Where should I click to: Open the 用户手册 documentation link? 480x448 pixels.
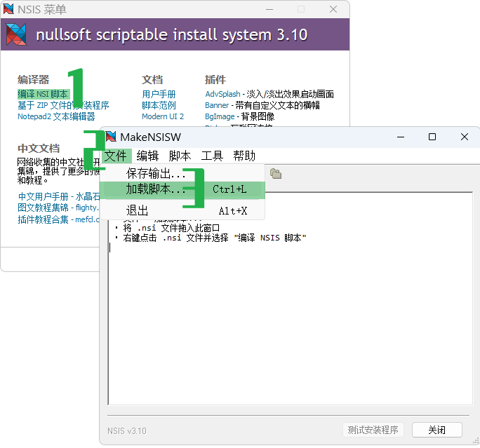(159, 94)
